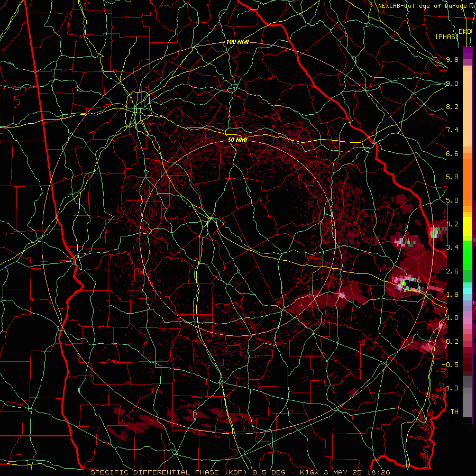
Task: Click the gray segment beside the TH label
Action: point(467,406)
